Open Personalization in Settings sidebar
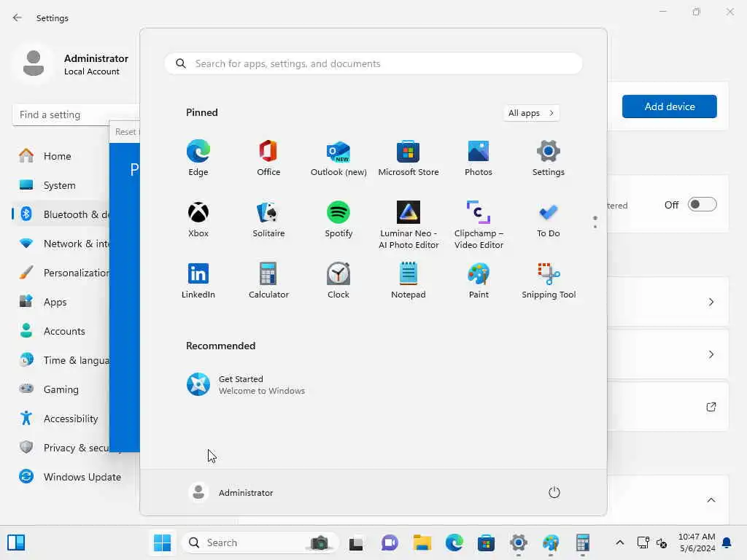747x560 pixels. [x=61, y=273]
